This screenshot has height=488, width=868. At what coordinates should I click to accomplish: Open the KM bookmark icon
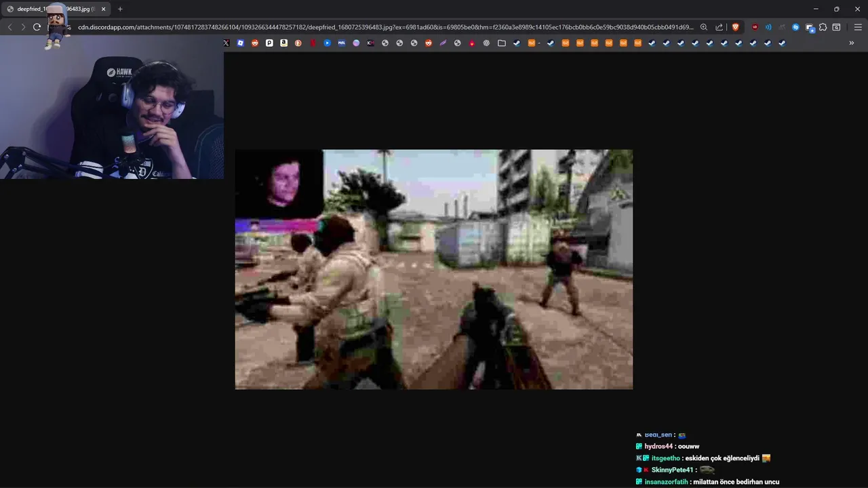point(370,43)
